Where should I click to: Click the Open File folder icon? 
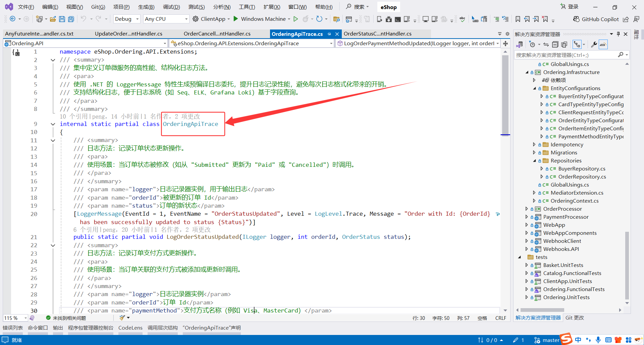[53, 19]
